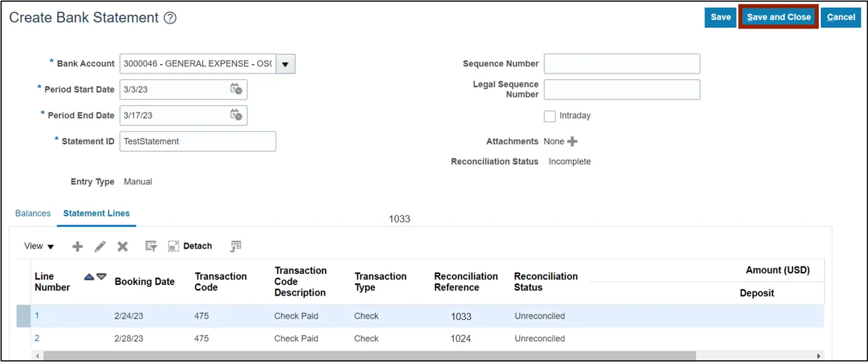This screenshot has height=362, width=868.
Task: Enable the Intraday checkbox
Action: [x=550, y=116]
